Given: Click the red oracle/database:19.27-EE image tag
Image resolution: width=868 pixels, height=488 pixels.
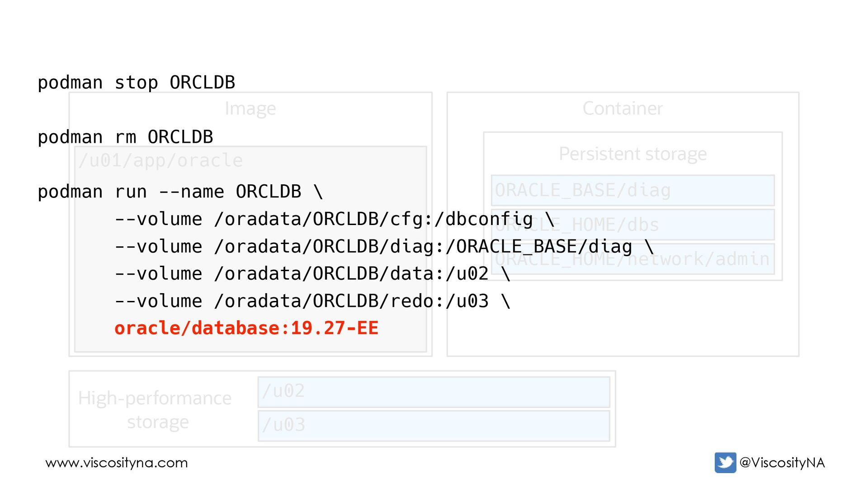Looking at the screenshot, I should click(x=246, y=328).
